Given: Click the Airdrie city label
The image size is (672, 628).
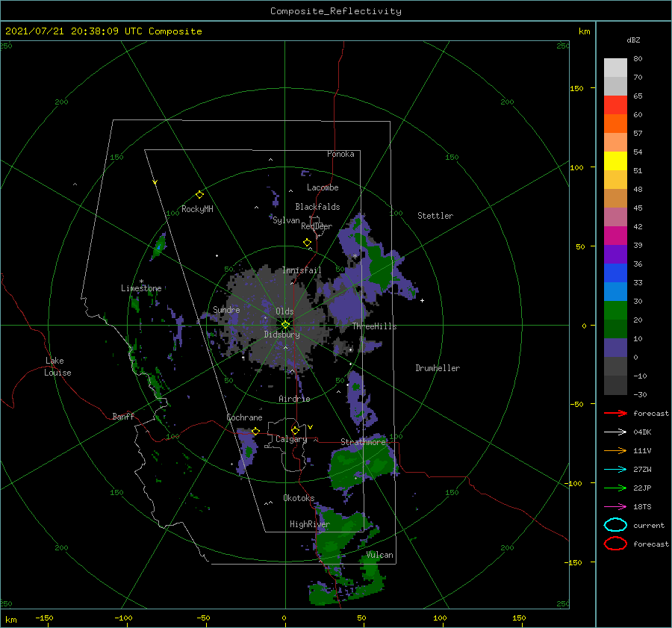Looking at the screenshot, I should click(294, 399).
